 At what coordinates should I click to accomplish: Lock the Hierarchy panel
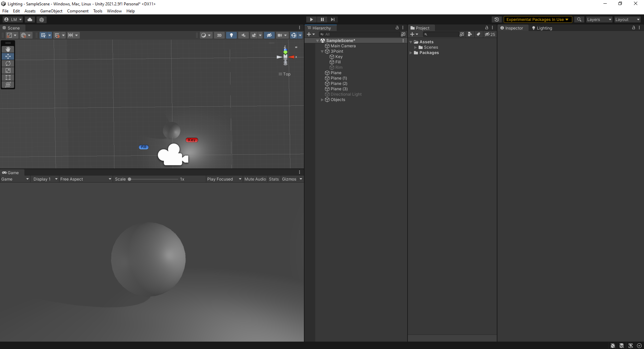[397, 28]
